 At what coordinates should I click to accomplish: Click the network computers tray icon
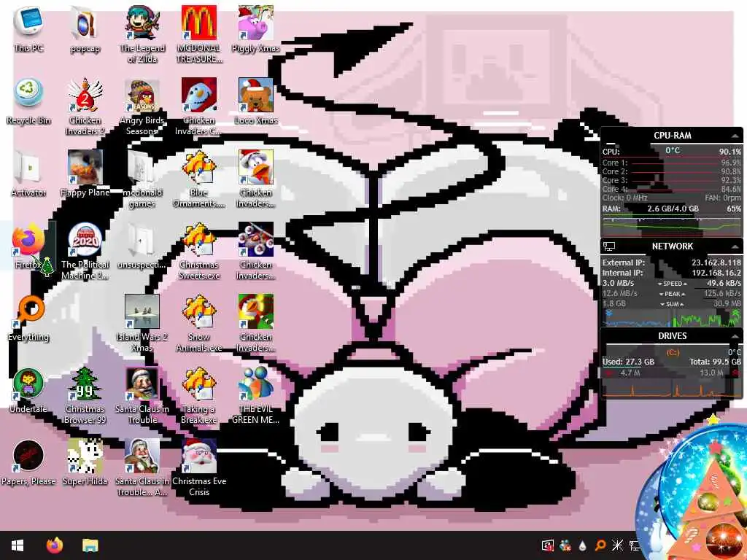click(x=634, y=545)
